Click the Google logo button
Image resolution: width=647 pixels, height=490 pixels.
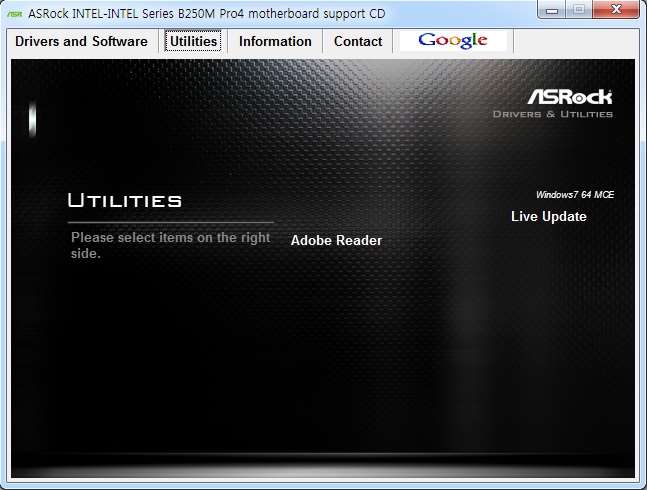tap(453, 41)
